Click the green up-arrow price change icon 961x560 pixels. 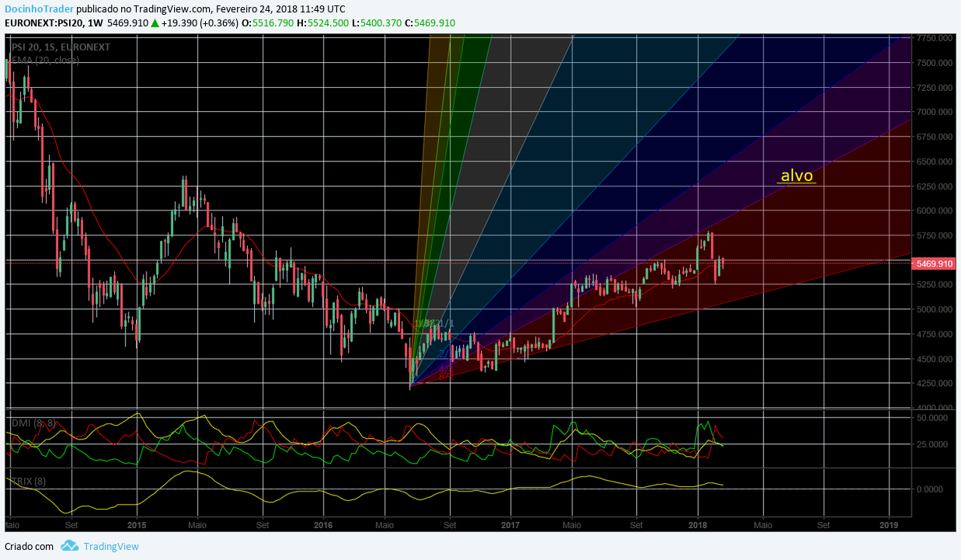(155, 23)
